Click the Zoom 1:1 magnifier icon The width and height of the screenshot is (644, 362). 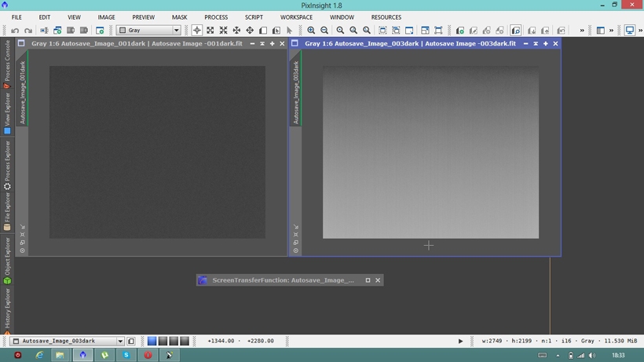coord(340,31)
